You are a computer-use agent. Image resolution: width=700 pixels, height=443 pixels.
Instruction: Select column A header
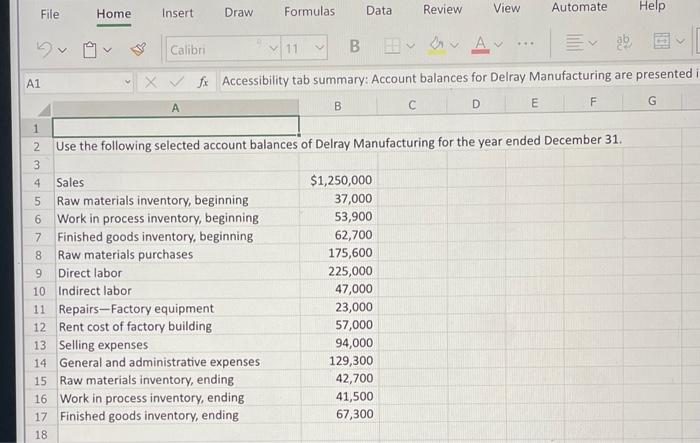(175, 108)
